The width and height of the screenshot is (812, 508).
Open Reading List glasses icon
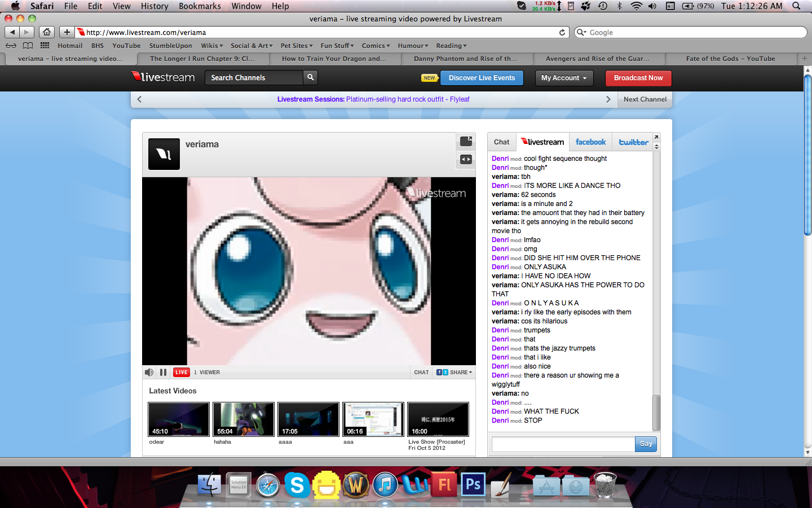pyautogui.click(x=11, y=46)
